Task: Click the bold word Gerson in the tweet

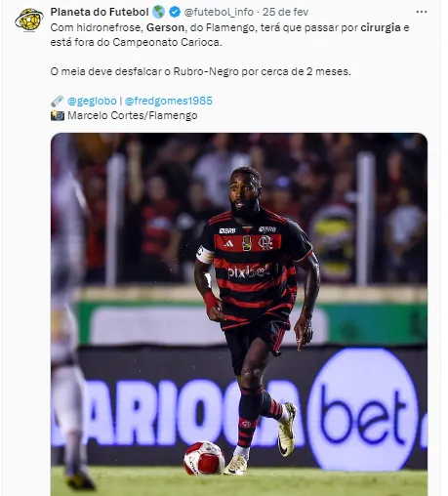Action: [x=165, y=27]
